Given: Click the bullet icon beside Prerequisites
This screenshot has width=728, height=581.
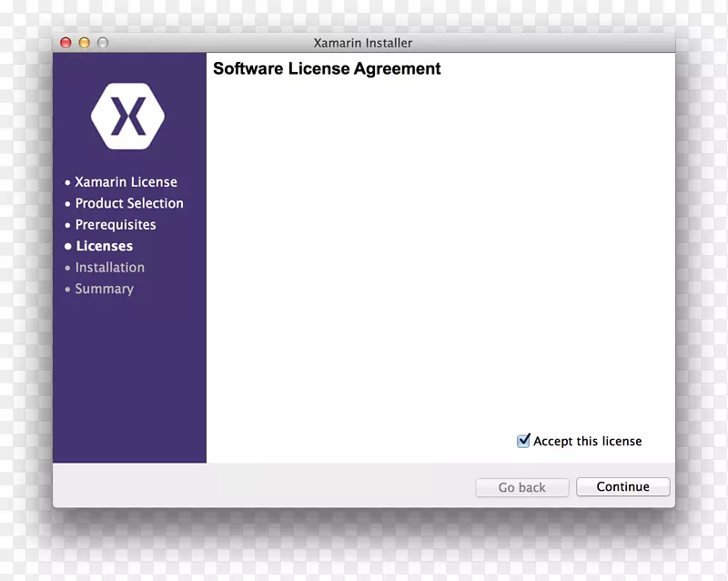Looking at the screenshot, I should point(67,225).
